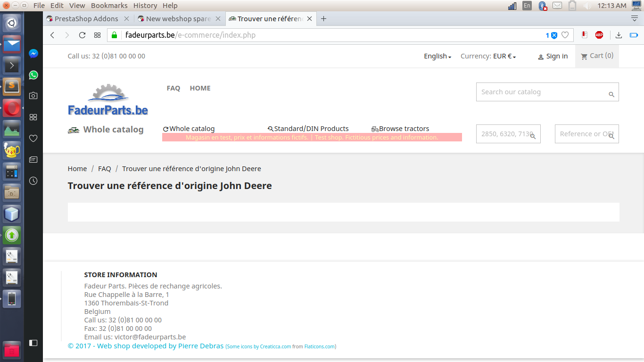The width and height of the screenshot is (644, 362).
Task: Open the File menu
Action: point(39,6)
